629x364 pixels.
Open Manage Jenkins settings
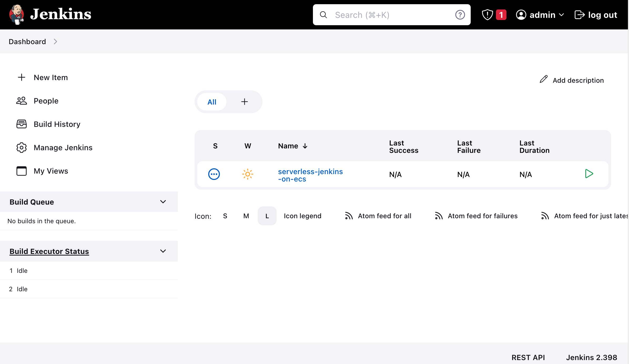pos(63,147)
